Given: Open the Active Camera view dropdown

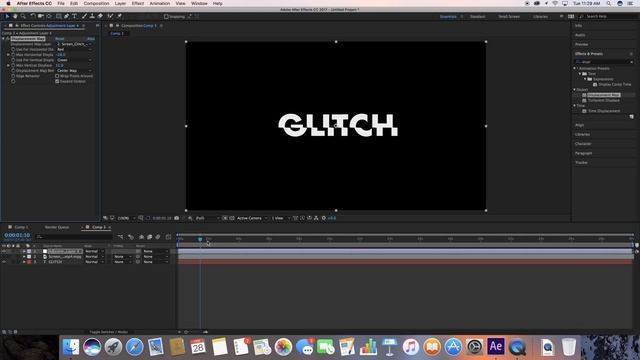Looking at the screenshot, I should click(x=252, y=218).
